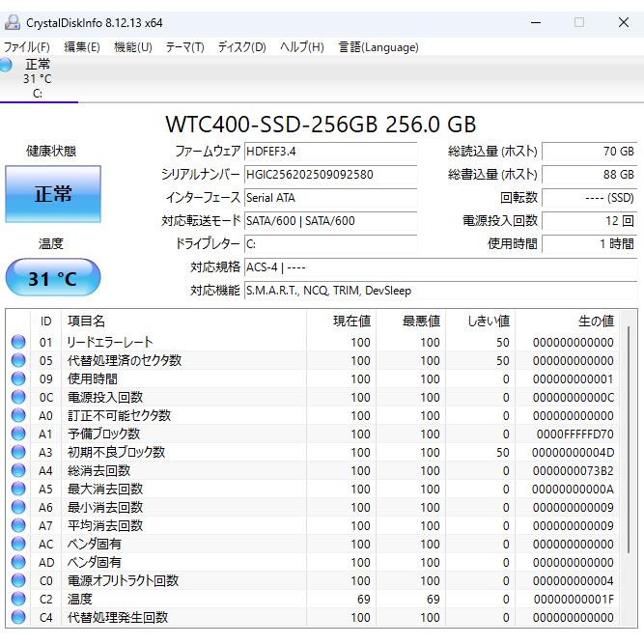Select the リードエラーレート row
The height and width of the screenshot is (644, 644).
(313, 342)
